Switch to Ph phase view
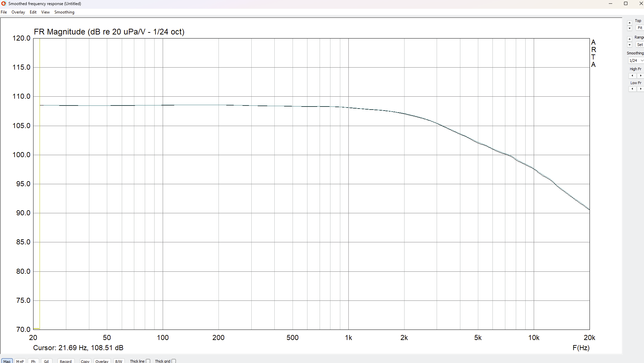This screenshot has height=363, width=644. pos(33,361)
